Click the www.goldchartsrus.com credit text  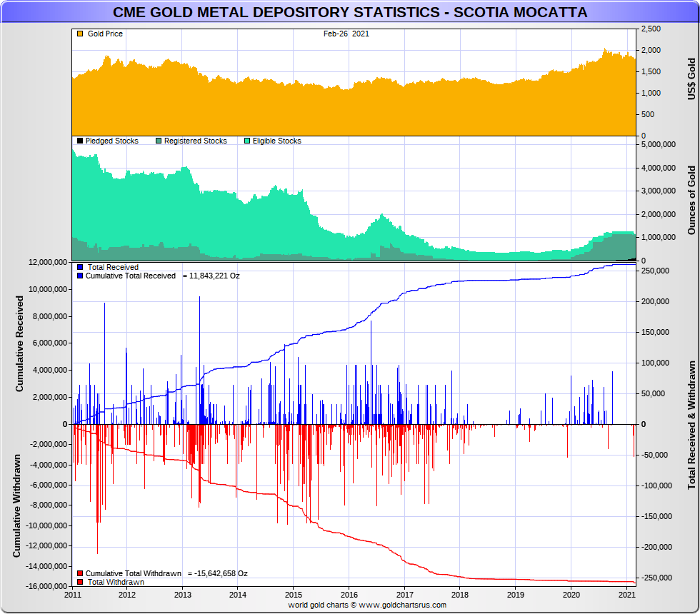click(x=403, y=605)
